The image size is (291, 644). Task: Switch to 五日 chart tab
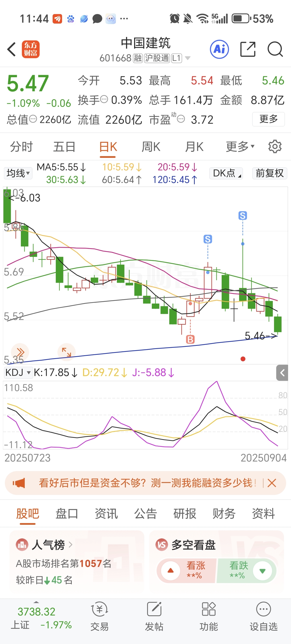click(65, 146)
